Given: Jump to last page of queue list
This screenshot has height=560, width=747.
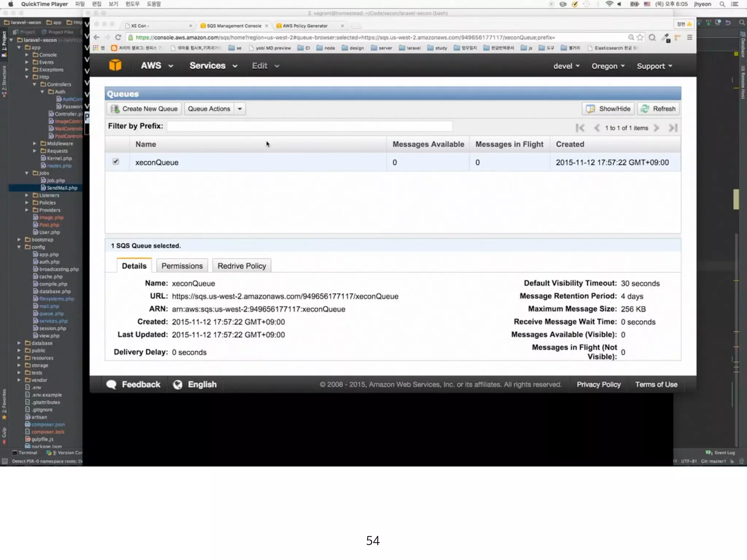Looking at the screenshot, I should 673,128.
